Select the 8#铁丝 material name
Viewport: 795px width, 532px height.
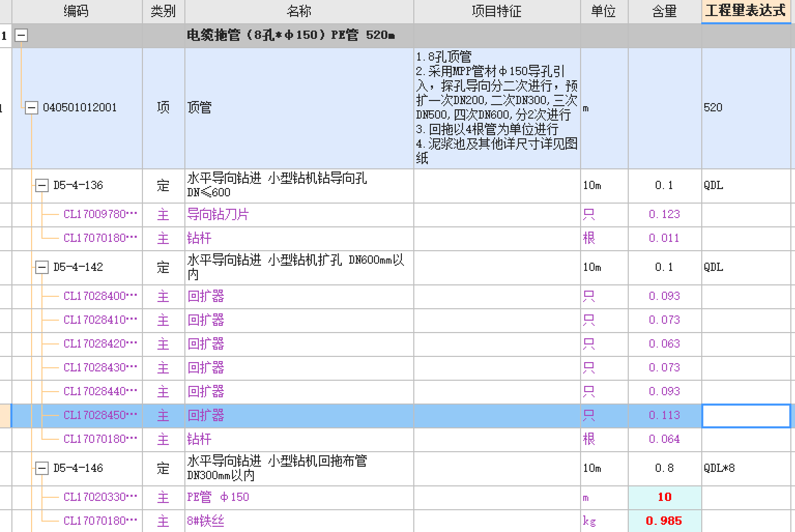coord(206,521)
